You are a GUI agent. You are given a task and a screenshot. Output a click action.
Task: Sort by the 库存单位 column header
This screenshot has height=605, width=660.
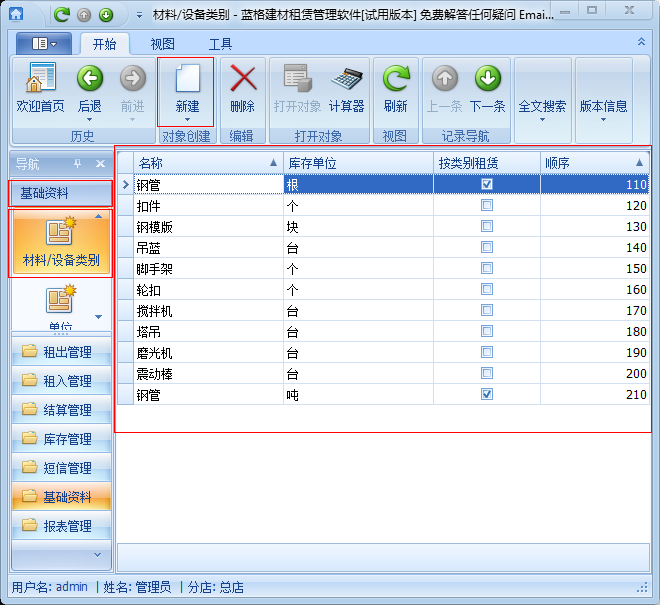[x=359, y=163]
